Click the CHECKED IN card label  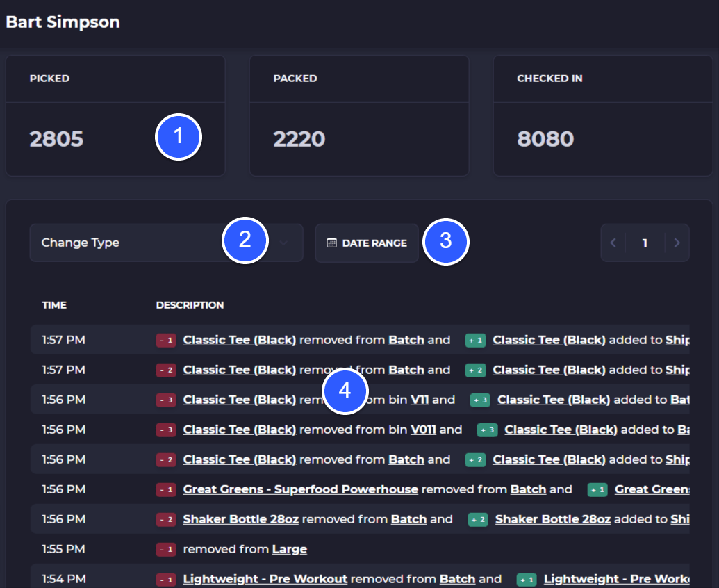(x=549, y=79)
